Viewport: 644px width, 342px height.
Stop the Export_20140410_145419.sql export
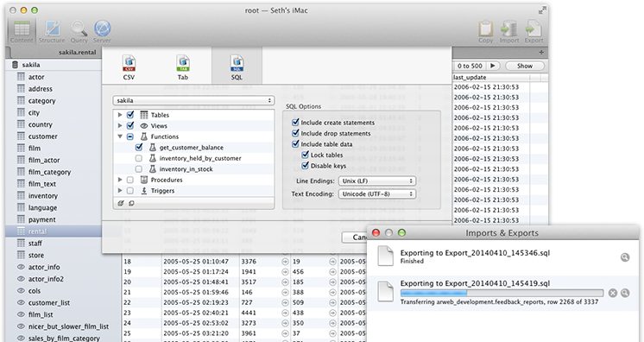[x=612, y=293]
